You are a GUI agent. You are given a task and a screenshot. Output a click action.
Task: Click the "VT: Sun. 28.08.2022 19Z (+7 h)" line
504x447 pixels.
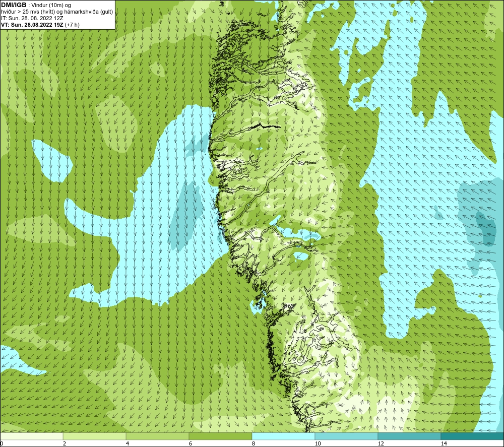click(x=40, y=25)
